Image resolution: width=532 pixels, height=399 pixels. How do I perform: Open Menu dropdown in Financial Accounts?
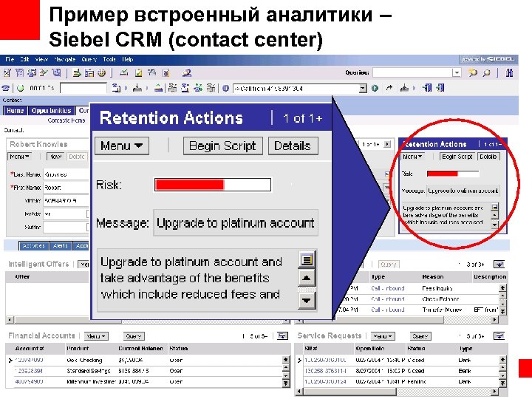(x=96, y=336)
